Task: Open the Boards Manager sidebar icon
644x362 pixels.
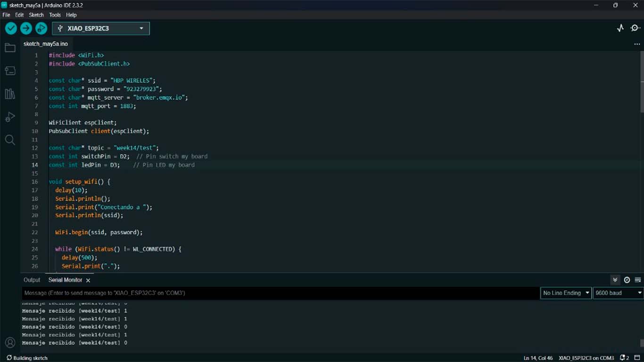Action: (10, 71)
